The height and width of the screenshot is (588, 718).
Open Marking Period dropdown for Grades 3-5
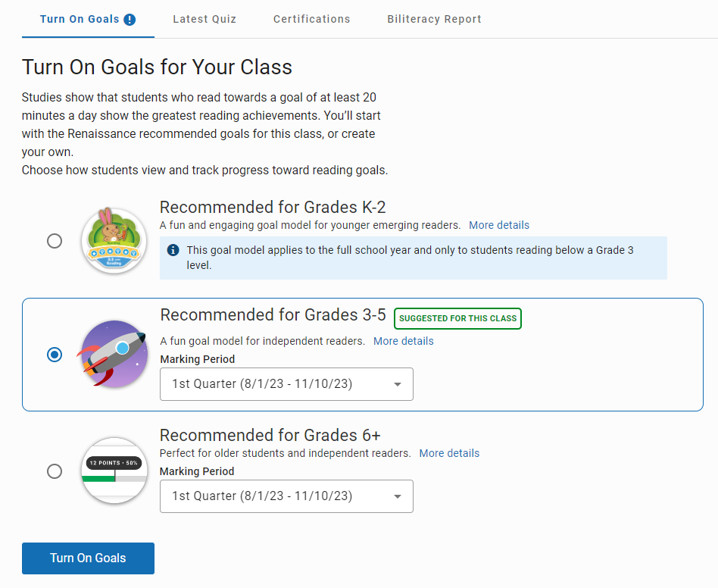[286, 384]
